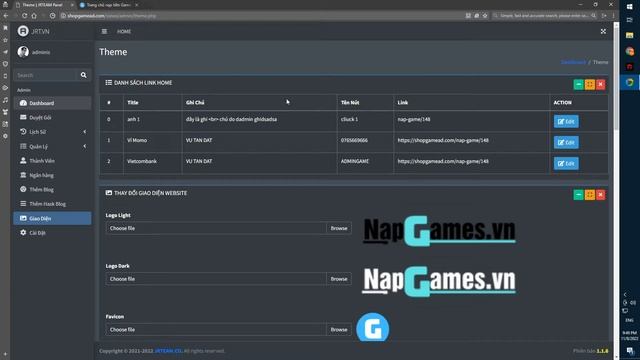This screenshot has width=640, height=360.
Task: Expand the Quản Lý sidebar submenu arrow
Action: click(84, 146)
